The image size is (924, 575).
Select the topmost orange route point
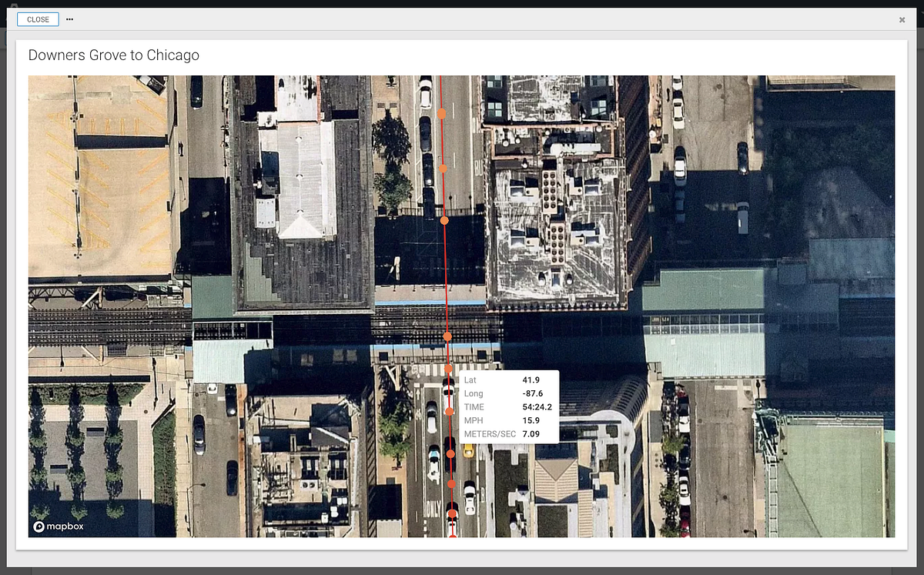[442, 113]
